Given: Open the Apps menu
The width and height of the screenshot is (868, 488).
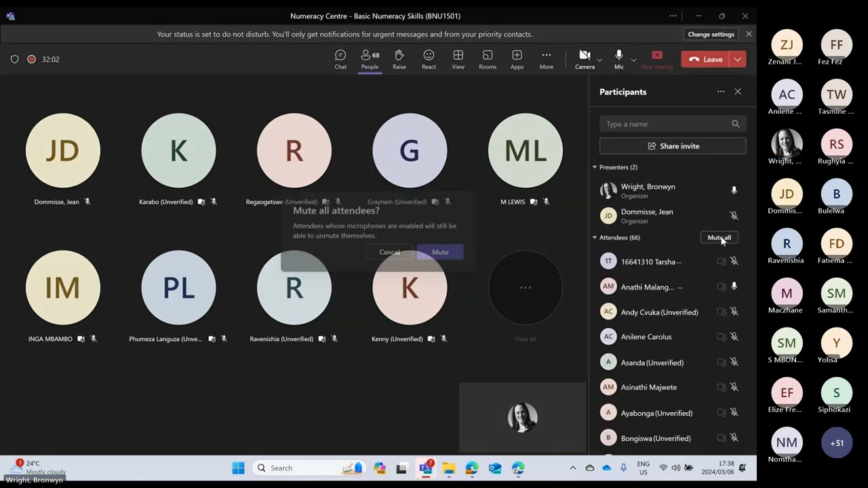Looking at the screenshot, I should [517, 59].
